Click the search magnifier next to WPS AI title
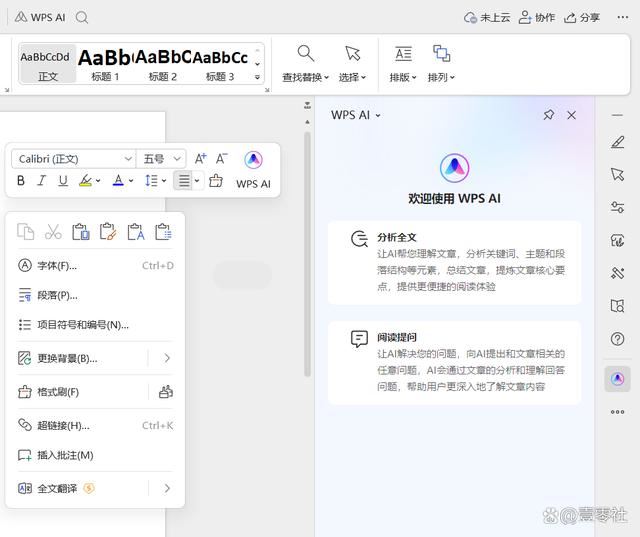The width and height of the screenshot is (640, 537). point(82,17)
